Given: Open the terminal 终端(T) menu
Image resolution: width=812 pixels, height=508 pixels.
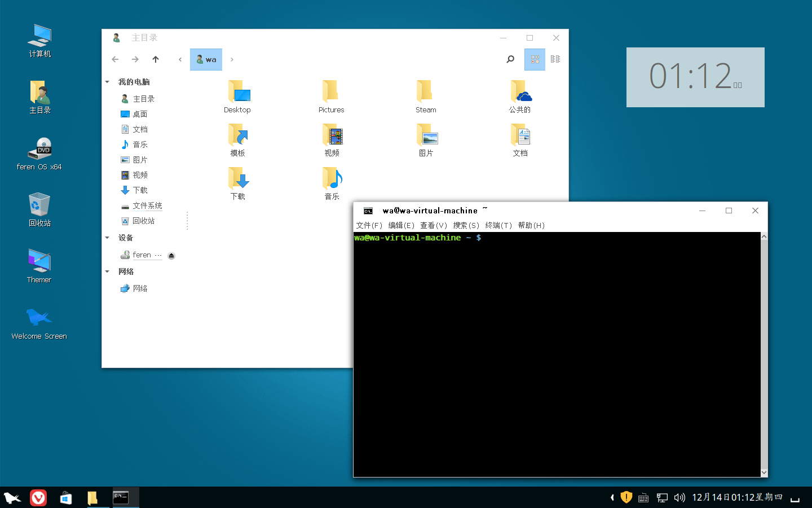Looking at the screenshot, I should (x=499, y=225).
